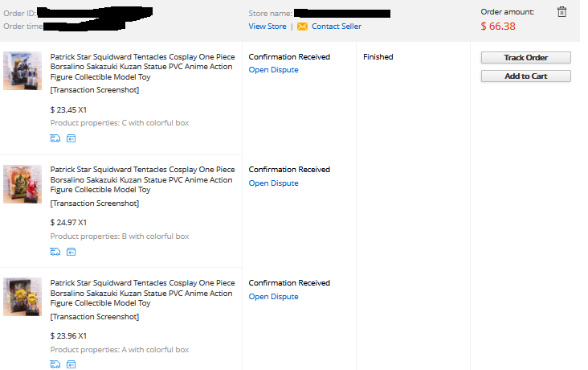Click truck shipping icon under $23.45 item
This screenshot has width=588, height=370.
point(55,138)
